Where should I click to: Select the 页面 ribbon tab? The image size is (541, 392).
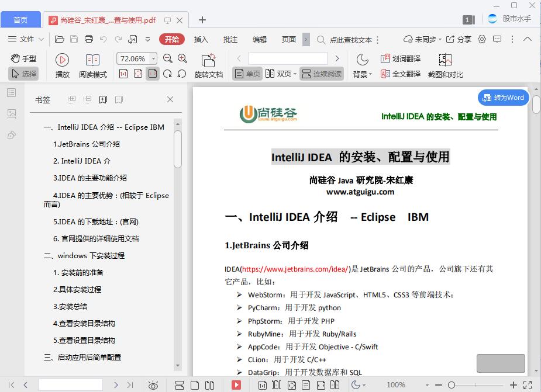[x=289, y=40]
